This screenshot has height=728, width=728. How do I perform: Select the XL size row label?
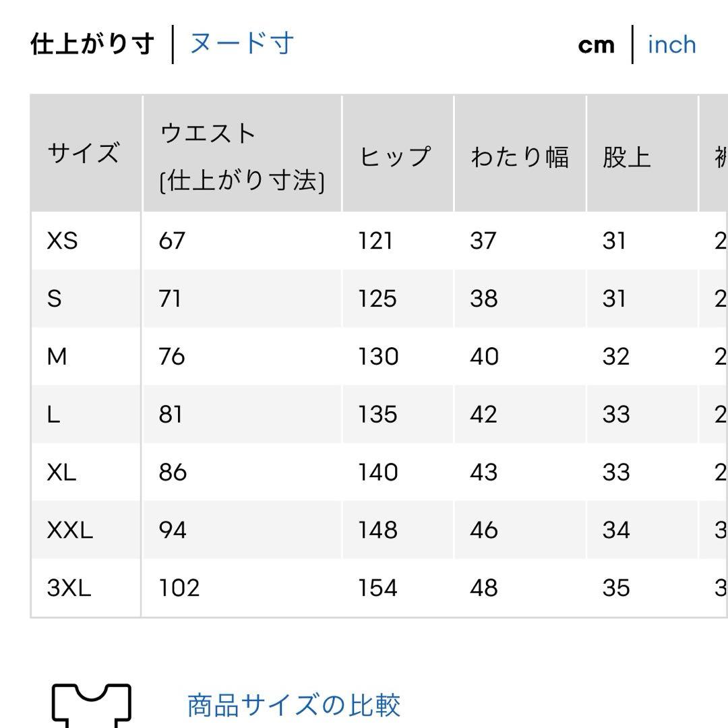(61, 473)
